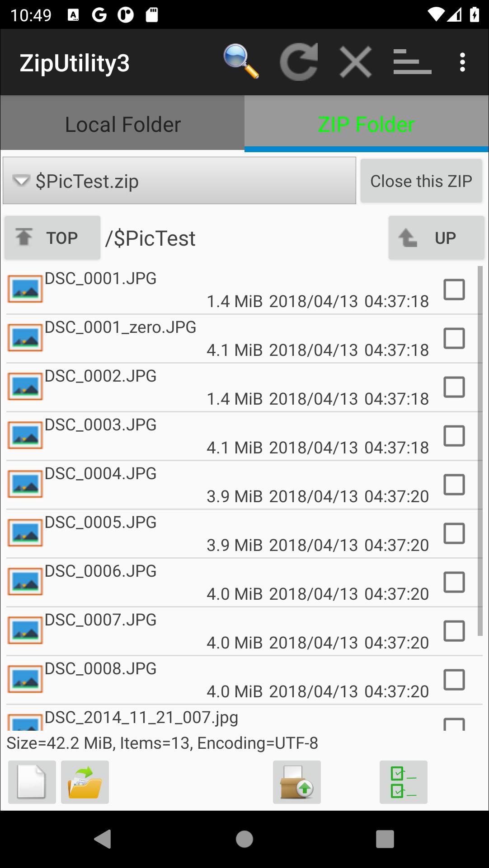
Task: Switch to the Local Folder tab
Action: pos(122,124)
